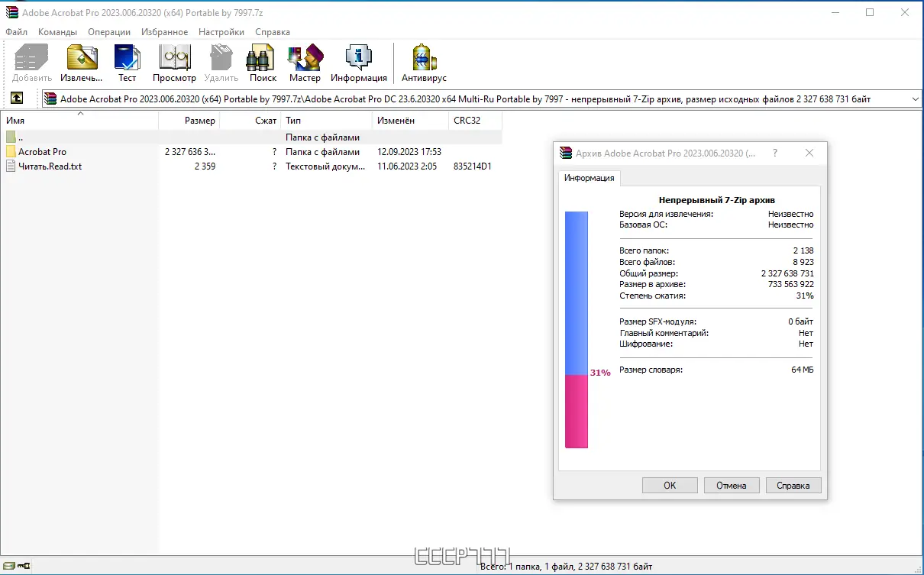Switch to the Информация tab
The image size is (924, 575).
589,176
